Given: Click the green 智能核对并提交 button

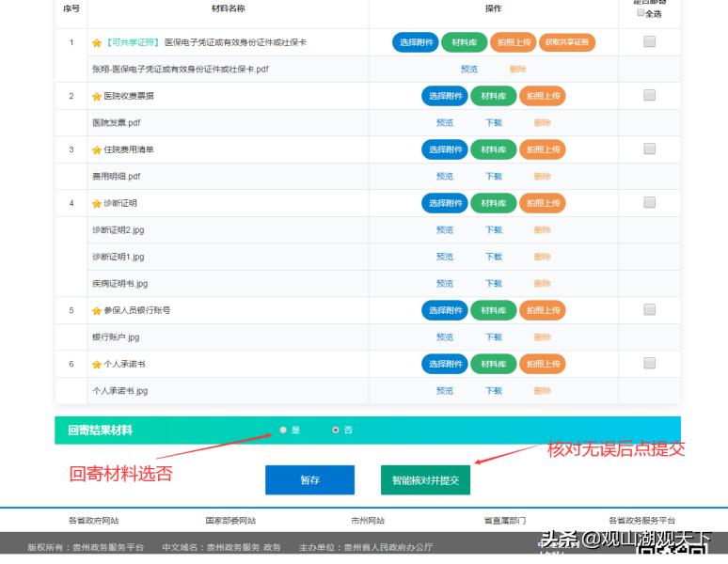Looking at the screenshot, I should pyautogui.click(x=425, y=480).
